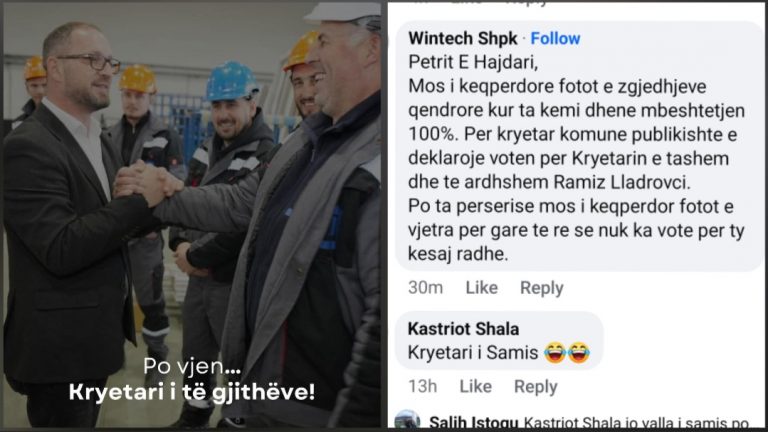This screenshot has height=432, width=768.
Task: Open the Wintech Shpk profile name
Action: pyautogui.click(x=462, y=39)
